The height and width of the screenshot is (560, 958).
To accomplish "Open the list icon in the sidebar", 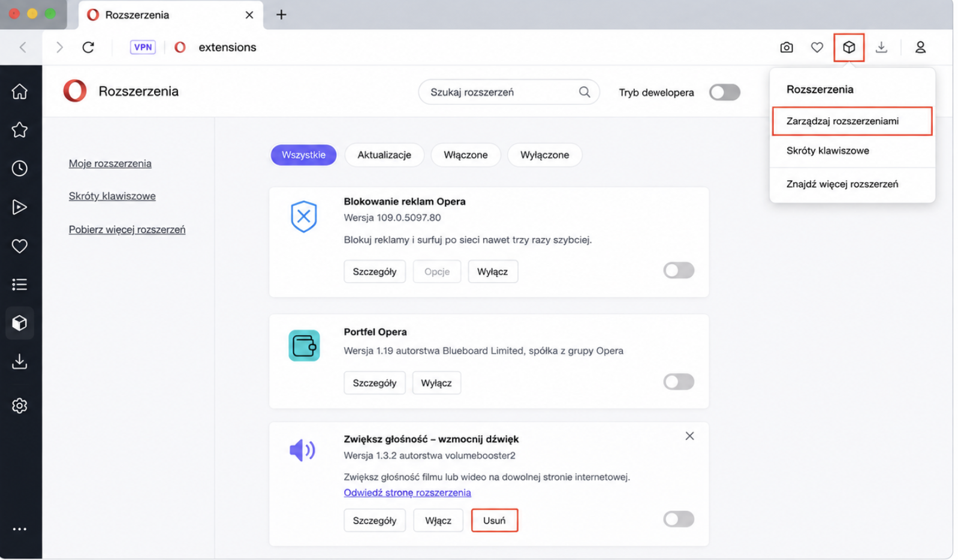I will 20,284.
